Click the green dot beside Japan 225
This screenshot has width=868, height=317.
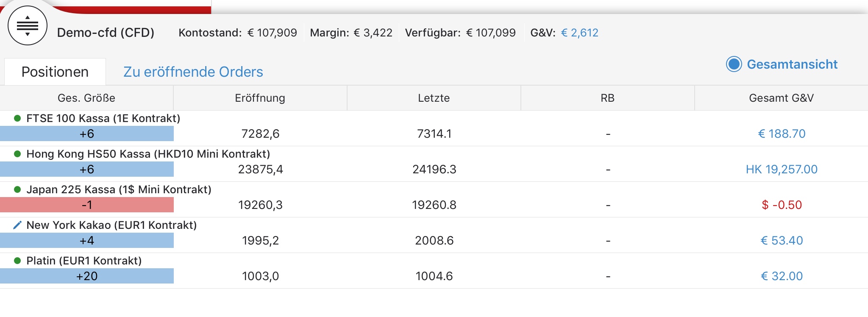click(17, 189)
